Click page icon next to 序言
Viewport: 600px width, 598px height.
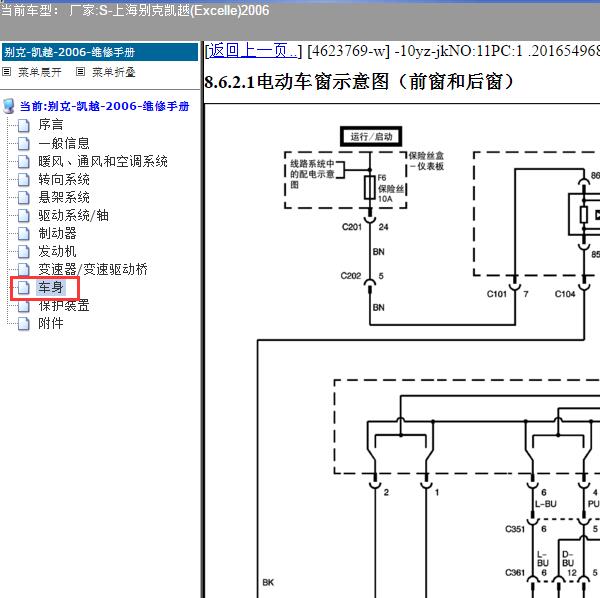(24, 125)
